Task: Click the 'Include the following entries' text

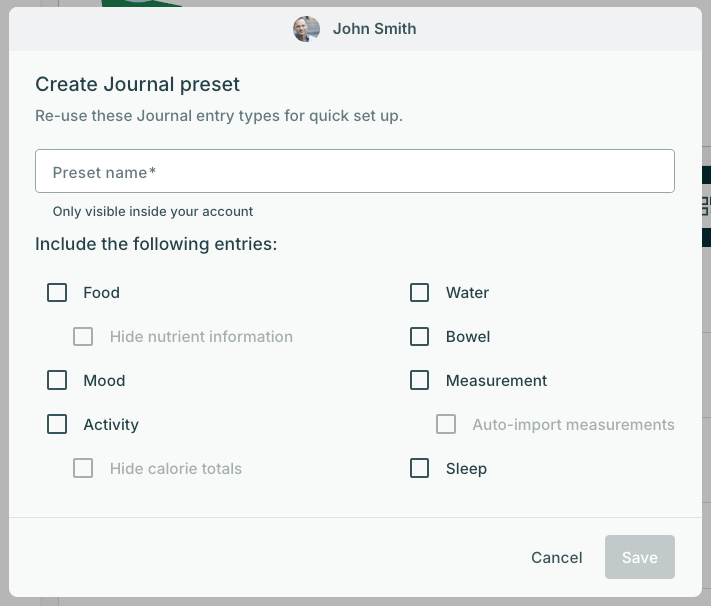Action: (156, 244)
